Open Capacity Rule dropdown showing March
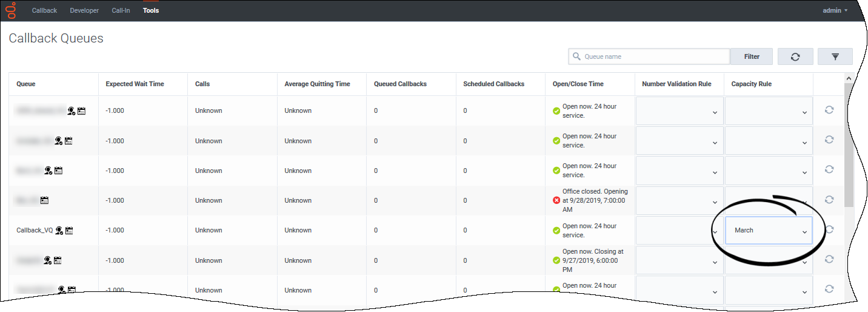The width and height of the screenshot is (868, 312). point(769,231)
